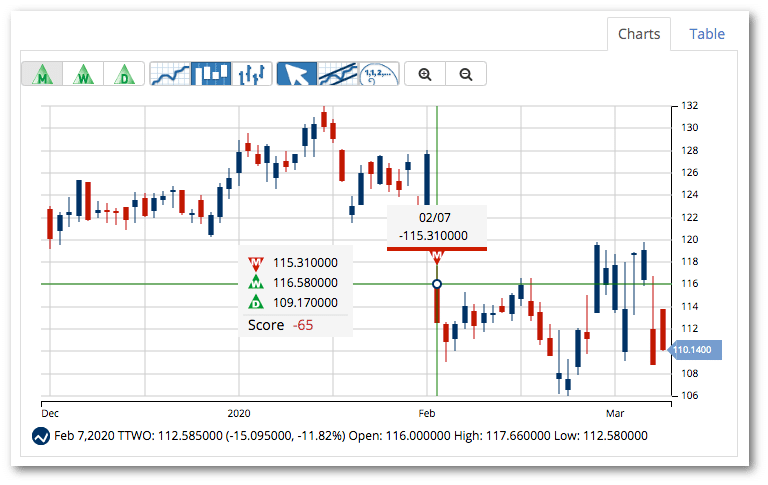
Task: Click the High: 117.660000 status value
Action: [x=502, y=436]
